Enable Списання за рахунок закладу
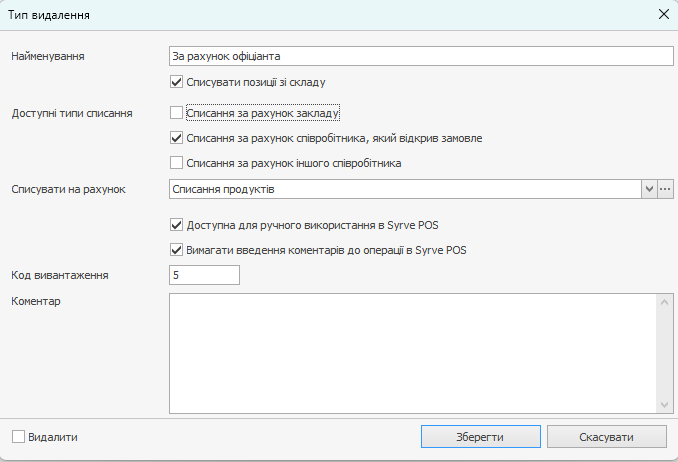 tap(177, 113)
